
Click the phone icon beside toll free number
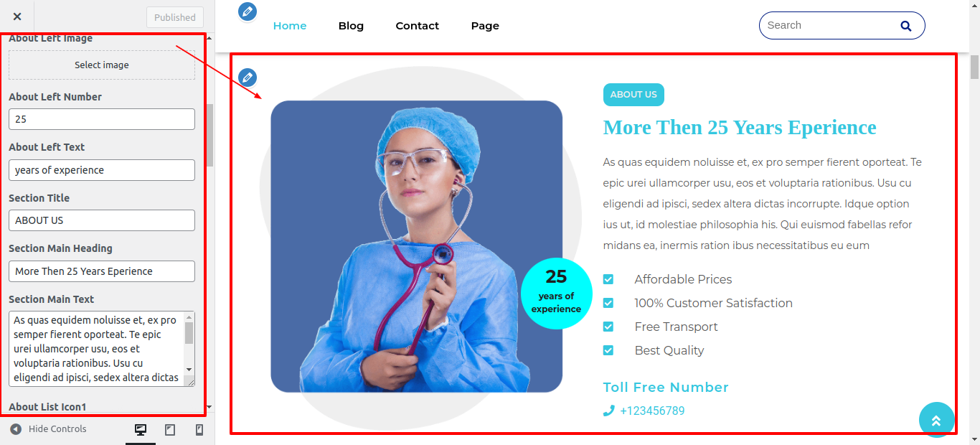tap(609, 411)
